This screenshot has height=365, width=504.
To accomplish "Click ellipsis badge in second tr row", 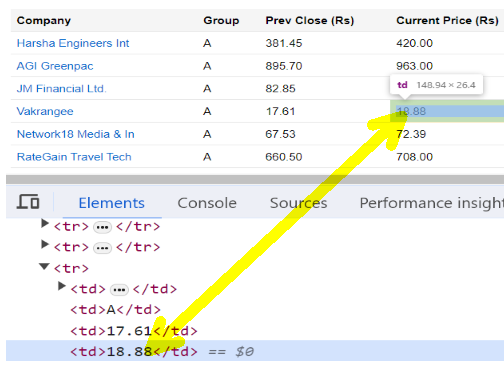I will tap(102, 248).
